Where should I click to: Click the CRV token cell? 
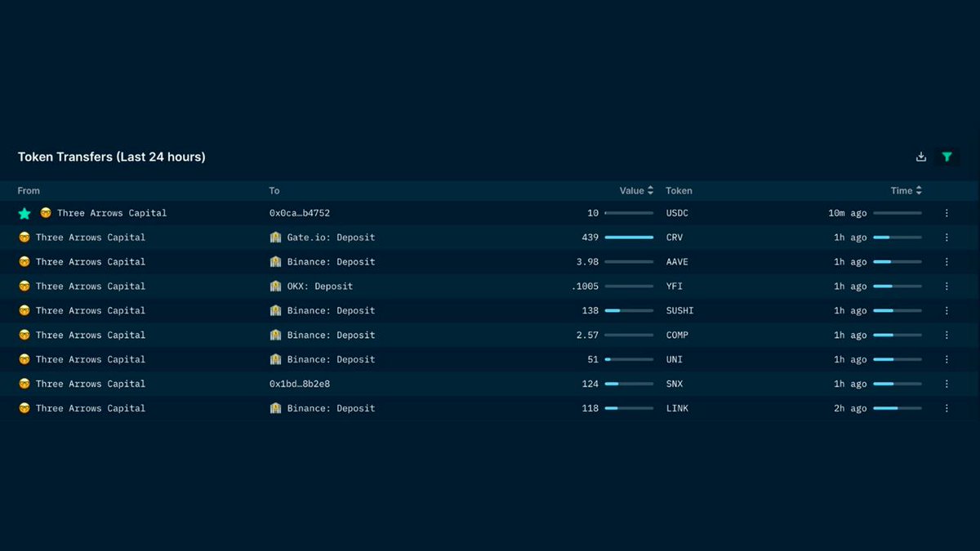pyautogui.click(x=675, y=238)
